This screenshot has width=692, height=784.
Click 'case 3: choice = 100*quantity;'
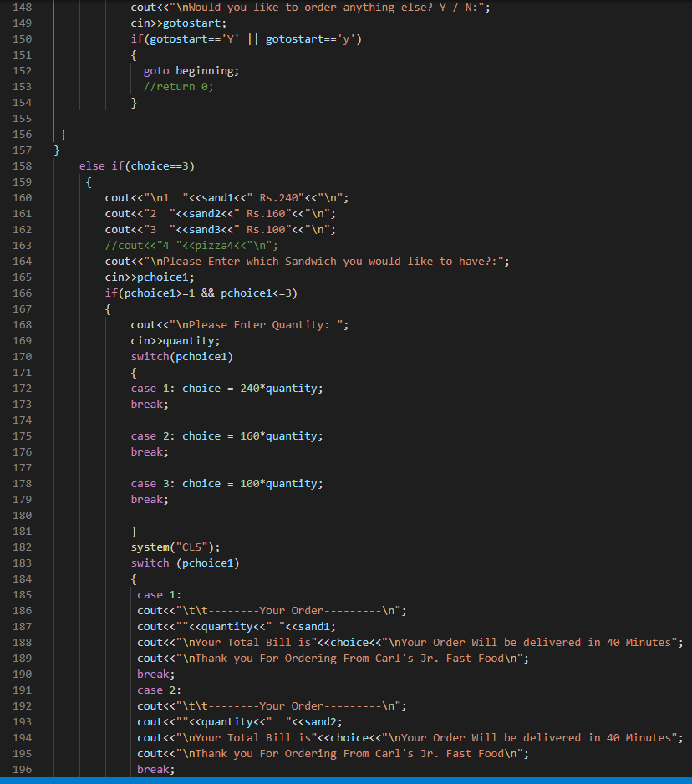(227, 484)
